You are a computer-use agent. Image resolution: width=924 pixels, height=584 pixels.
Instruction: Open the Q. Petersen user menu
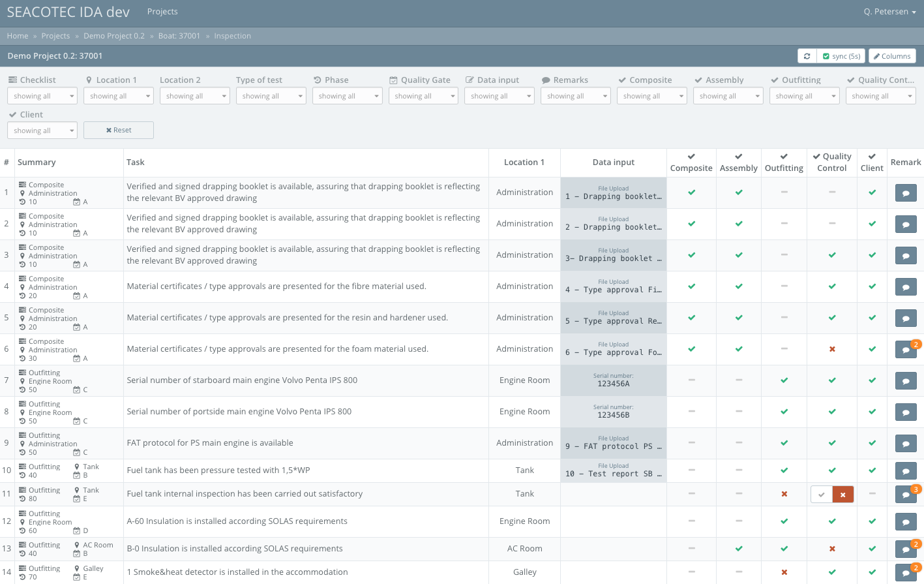point(890,12)
